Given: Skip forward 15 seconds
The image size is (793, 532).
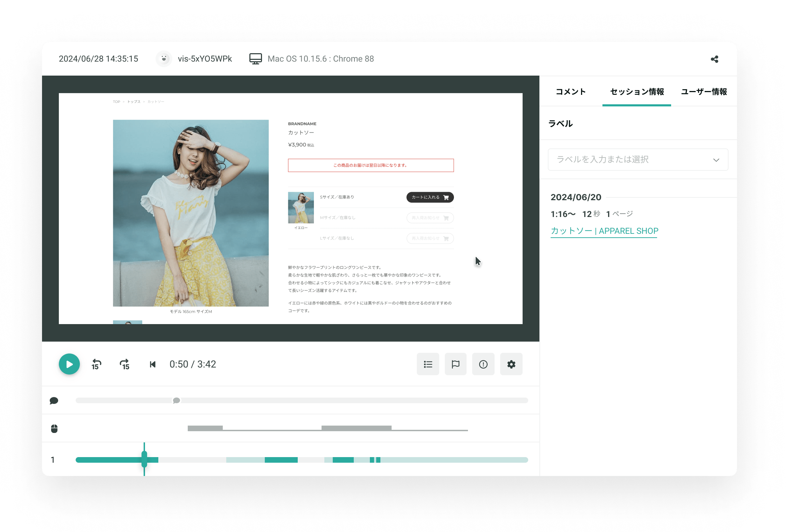Looking at the screenshot, I should 125,364.
